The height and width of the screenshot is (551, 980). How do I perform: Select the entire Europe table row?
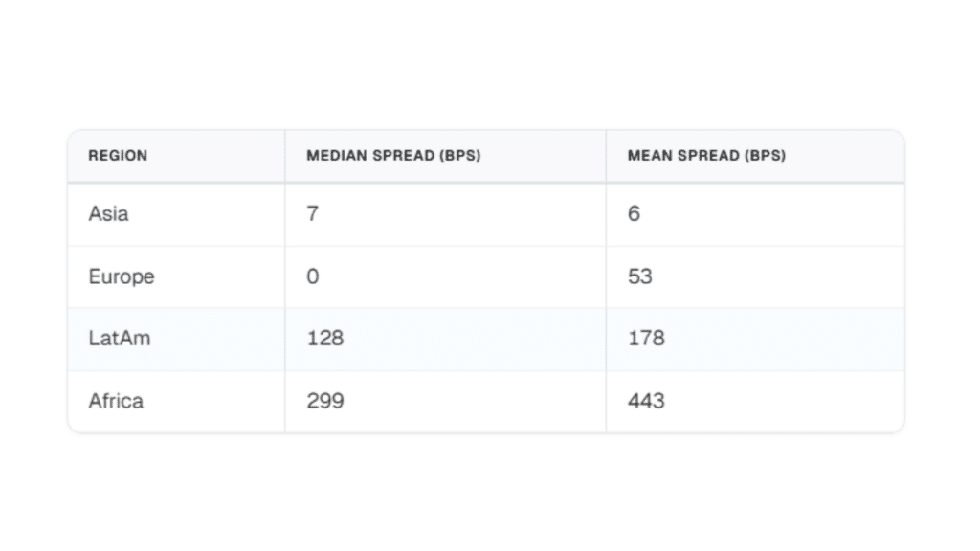pos(486,276)
